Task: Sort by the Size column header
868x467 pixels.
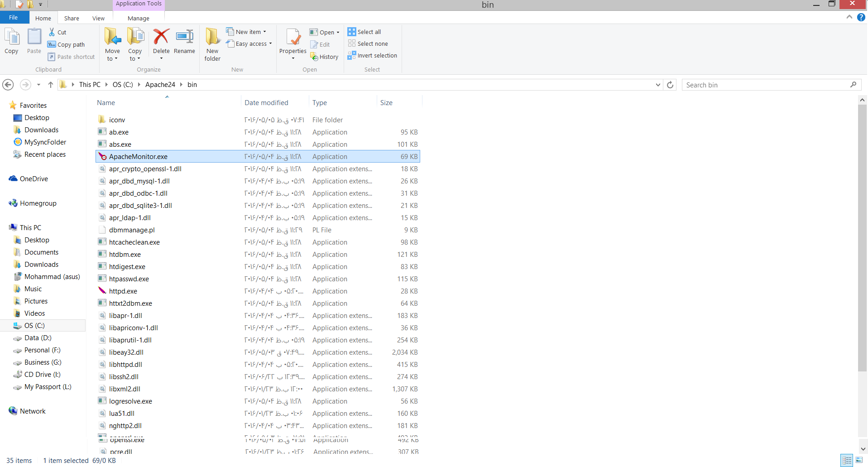Action: click(x=399, y=103)
